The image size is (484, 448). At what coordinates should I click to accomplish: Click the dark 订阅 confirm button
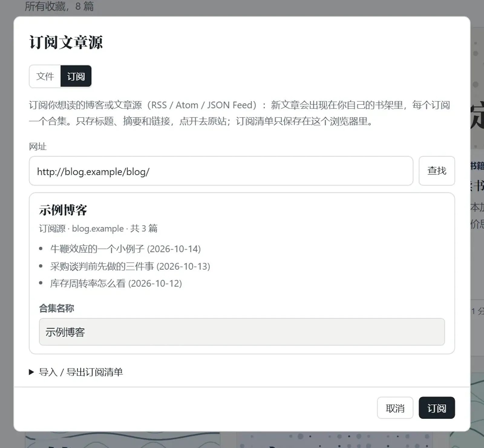[x=437, y=408]
